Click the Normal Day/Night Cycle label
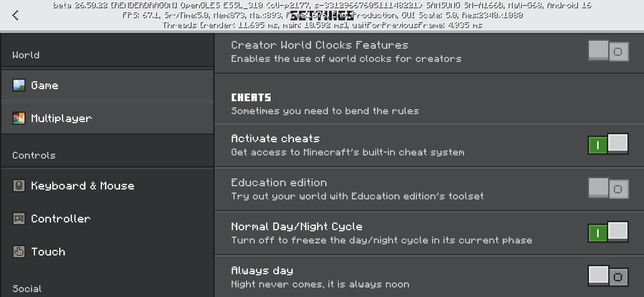644x297 pixels. click(297, 227)
